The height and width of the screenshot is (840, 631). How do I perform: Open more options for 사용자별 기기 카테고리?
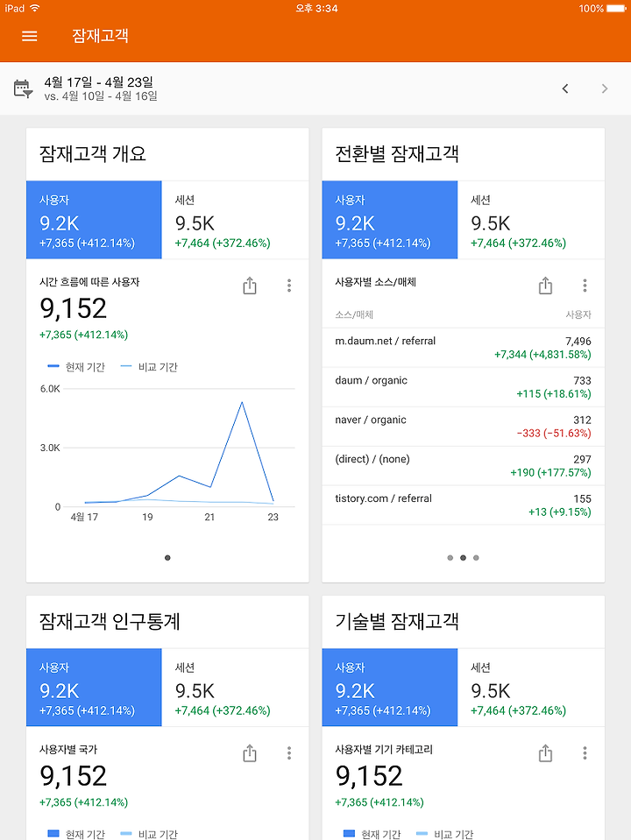point(585,753)
